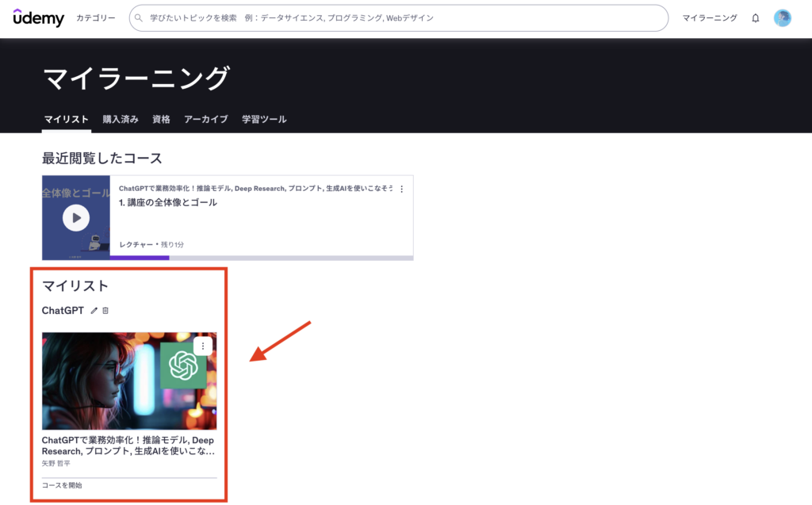Click the レクチャー・残り1分 label
812x505 pixels.
[x=151, y=244]
